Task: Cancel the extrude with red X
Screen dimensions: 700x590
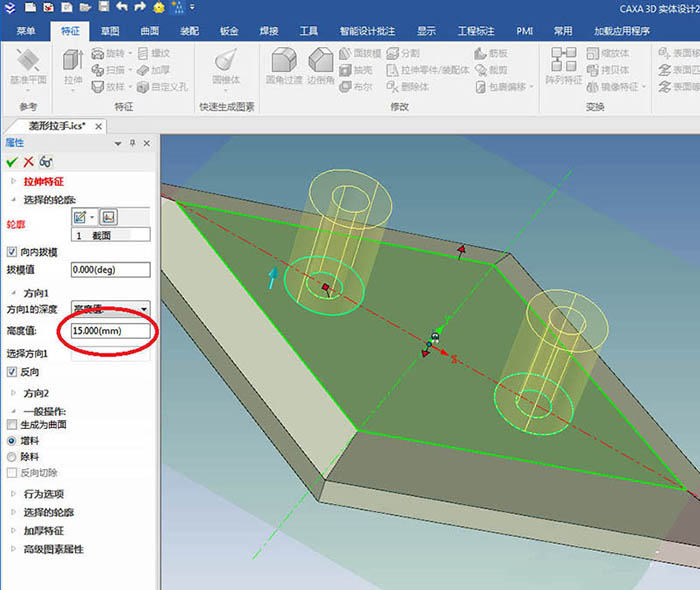Action: (29, 162)
